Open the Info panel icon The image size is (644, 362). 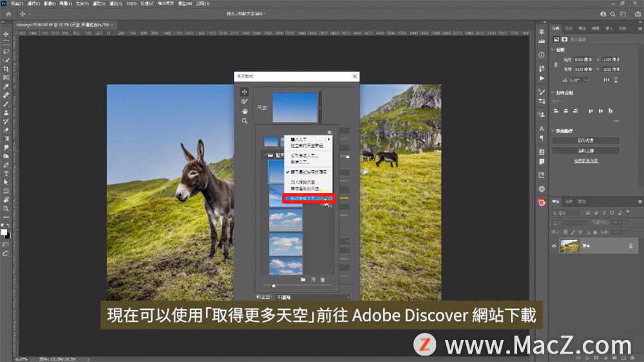point(542,55)
